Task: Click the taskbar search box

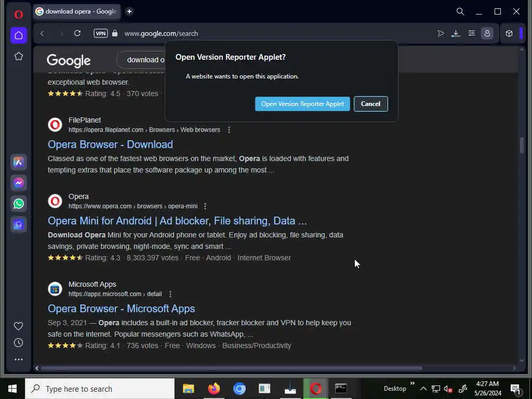Action: tap(100, 389)
